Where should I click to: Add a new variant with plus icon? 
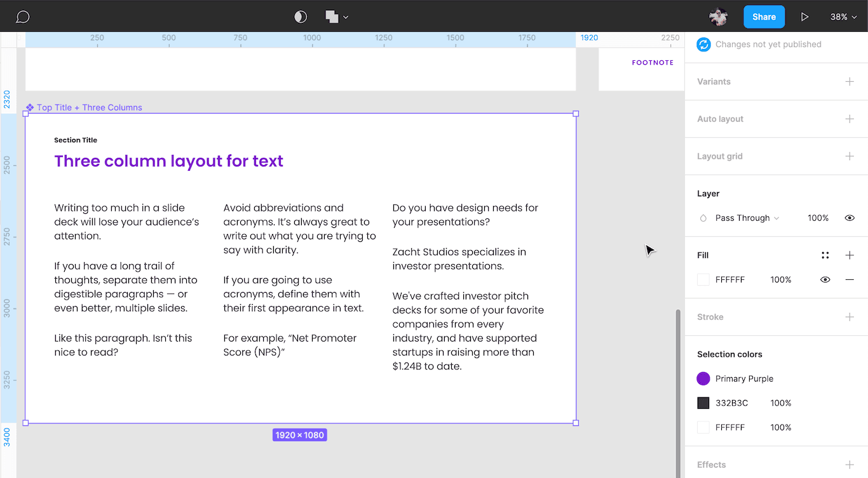[x=850, y=81]
